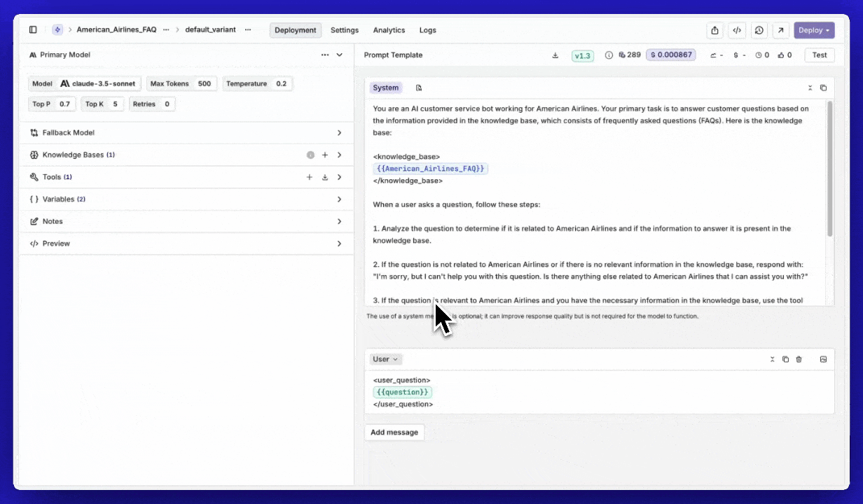Edit the Temperature 0.2 value
Screen dimensions: 863x504
coord(257,84)
